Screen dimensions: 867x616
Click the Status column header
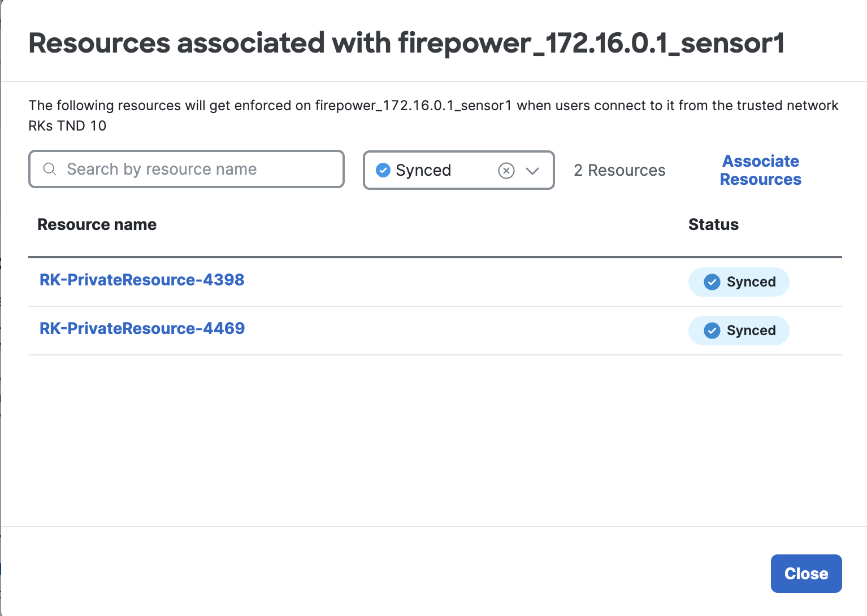click(x=713, y=224)
